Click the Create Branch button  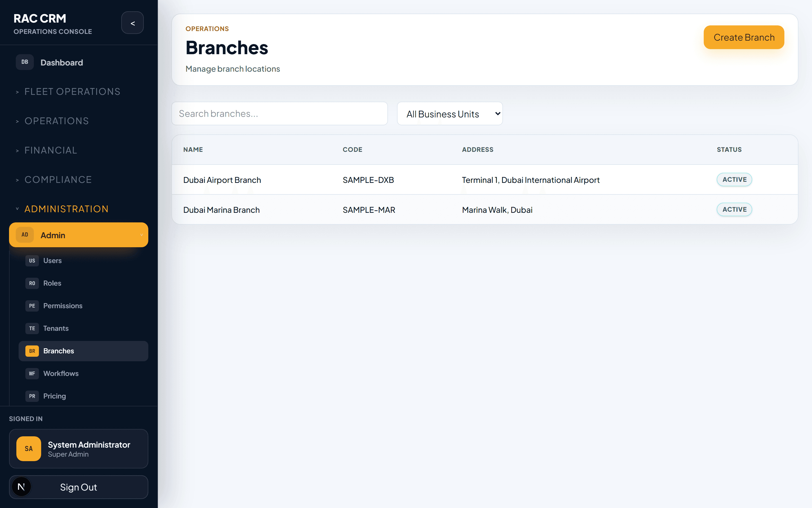tap(744, 37)
